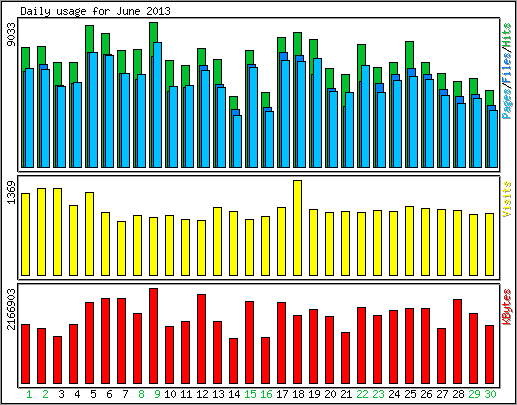Image resolution: width=517 pixels, height=405 pixels.
Task: Click the yellow visits bar for day 7
Action: [121, 249]
